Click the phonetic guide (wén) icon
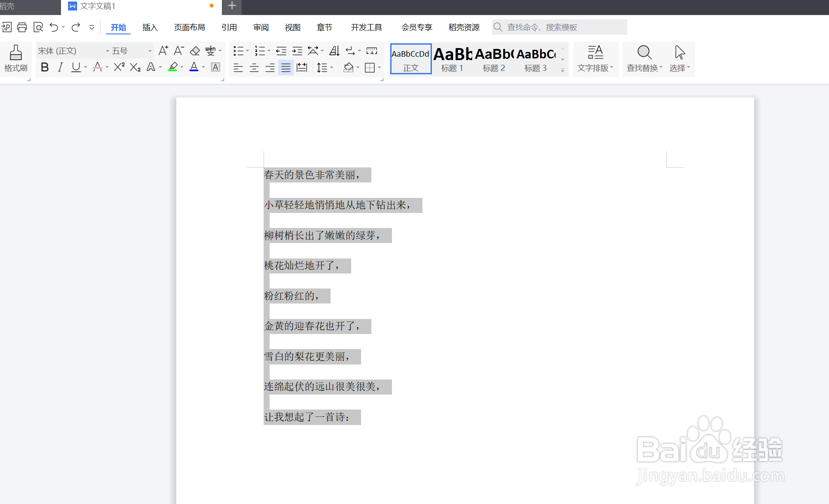The height and width of the screenshot is (504, 829). (210, 51)
